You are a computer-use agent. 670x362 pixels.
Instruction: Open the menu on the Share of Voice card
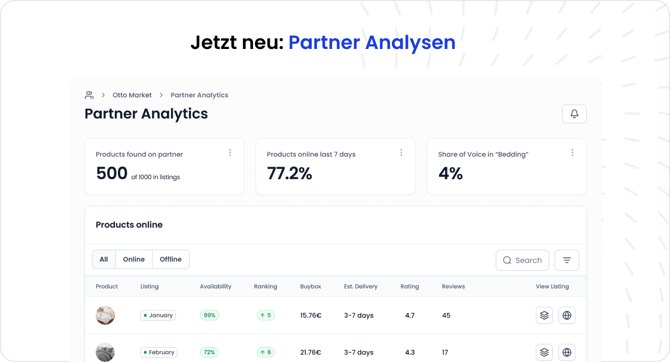pos(572,153)
